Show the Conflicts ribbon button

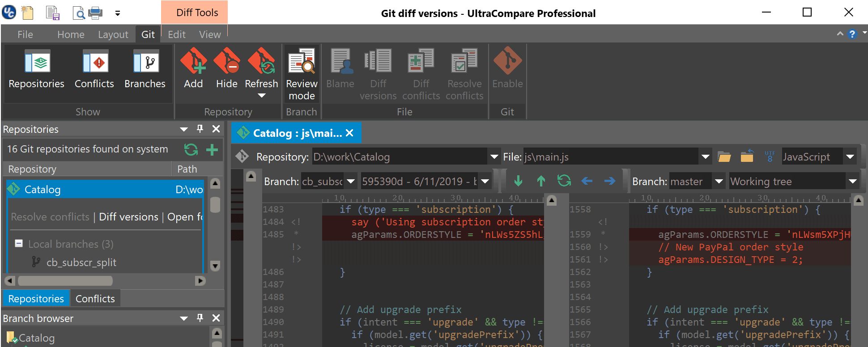coord(94,69)
